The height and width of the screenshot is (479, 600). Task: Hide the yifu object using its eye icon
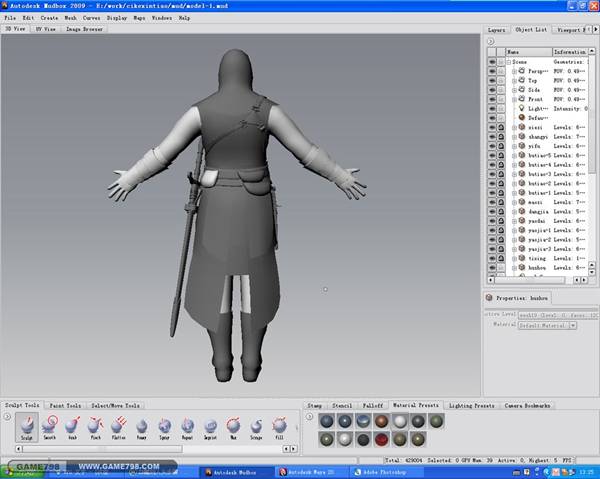[492, 147]
